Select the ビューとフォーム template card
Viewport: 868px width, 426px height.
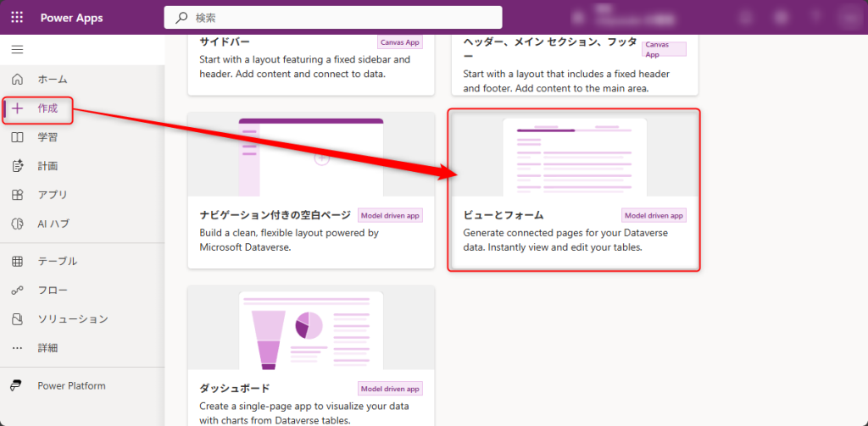(574, 191)
